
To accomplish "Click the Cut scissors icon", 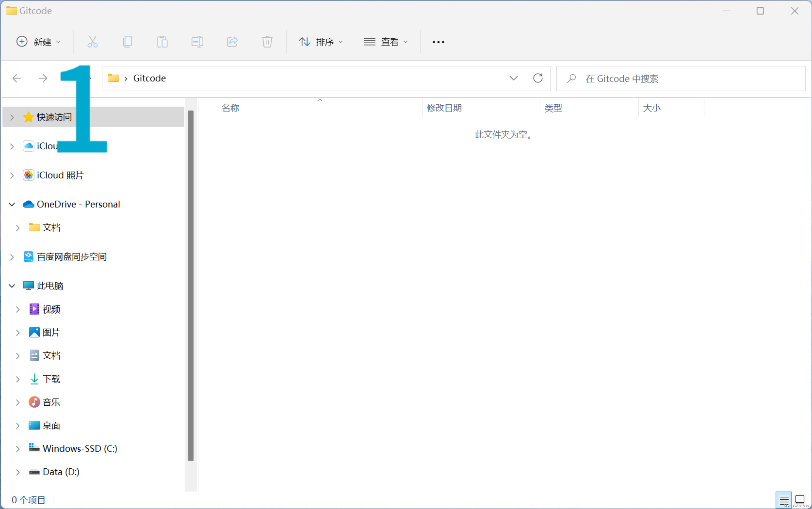I will [x=92, y=42].
